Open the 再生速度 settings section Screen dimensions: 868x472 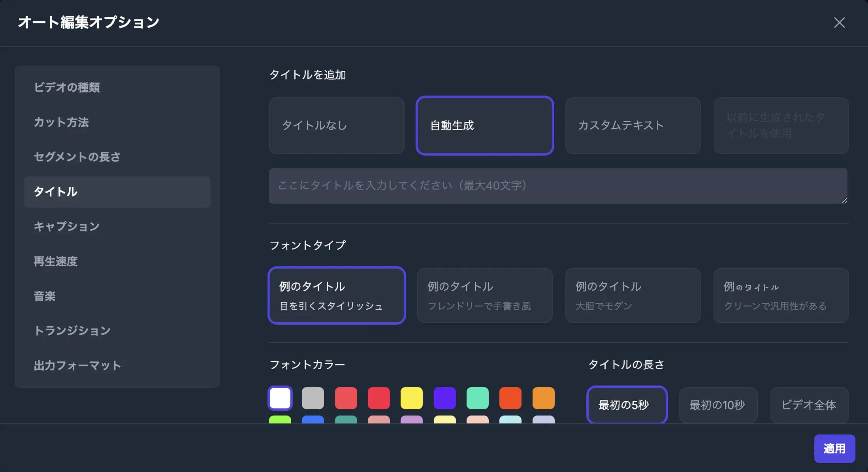click(x=56, y=261)
